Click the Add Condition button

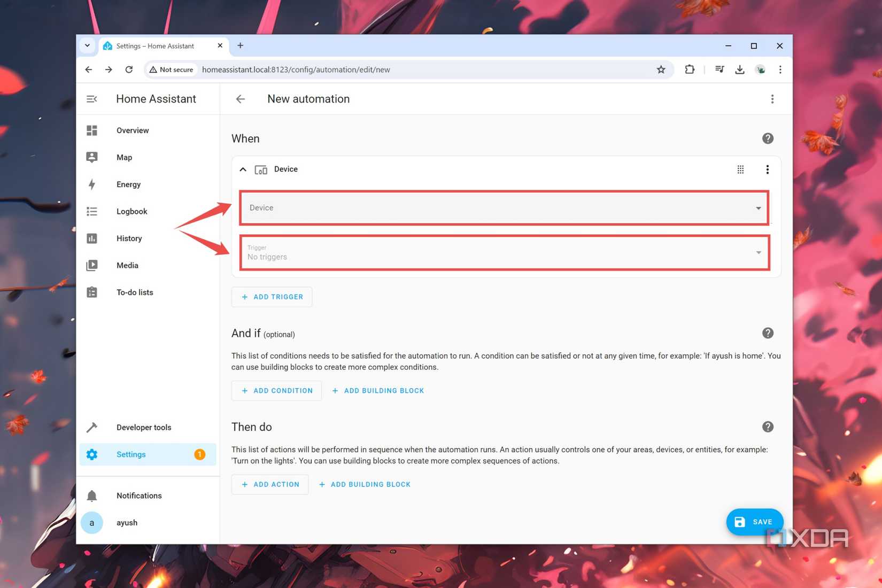(x=276, y=391)
